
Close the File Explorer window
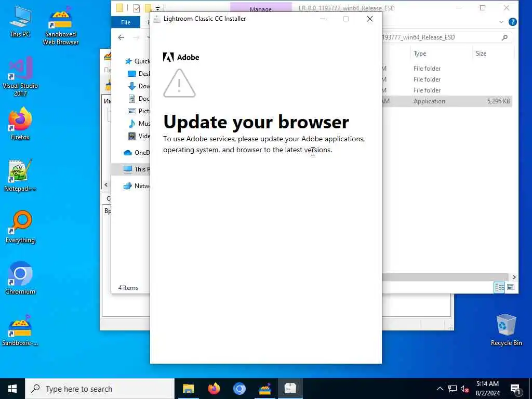[506, 8]
